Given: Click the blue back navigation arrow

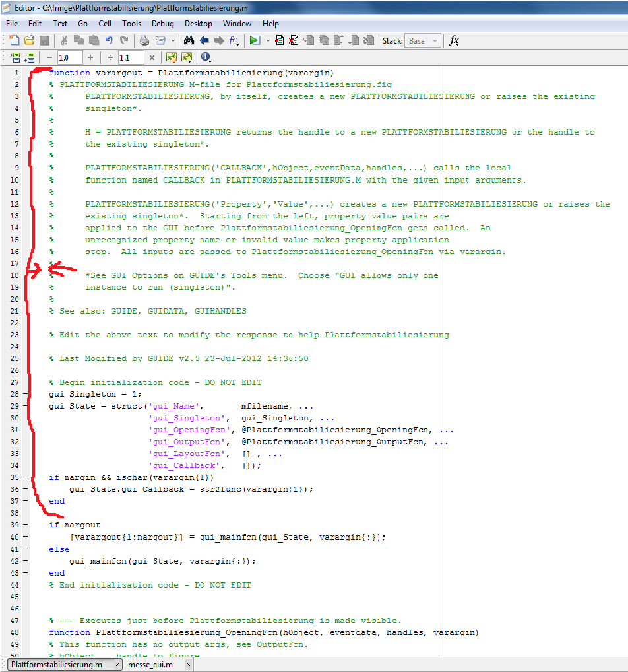Looking at the screenshot, I should point(204,41).
